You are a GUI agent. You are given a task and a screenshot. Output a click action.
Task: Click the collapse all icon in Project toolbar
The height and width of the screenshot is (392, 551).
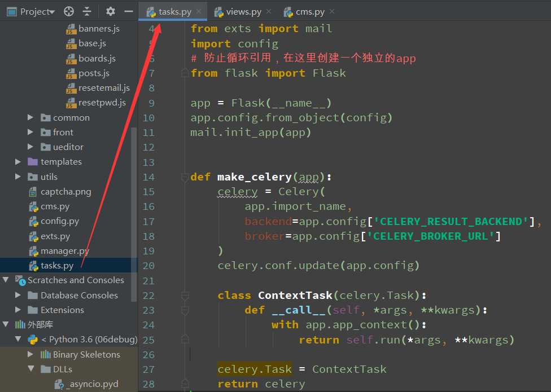click(87, 12)
